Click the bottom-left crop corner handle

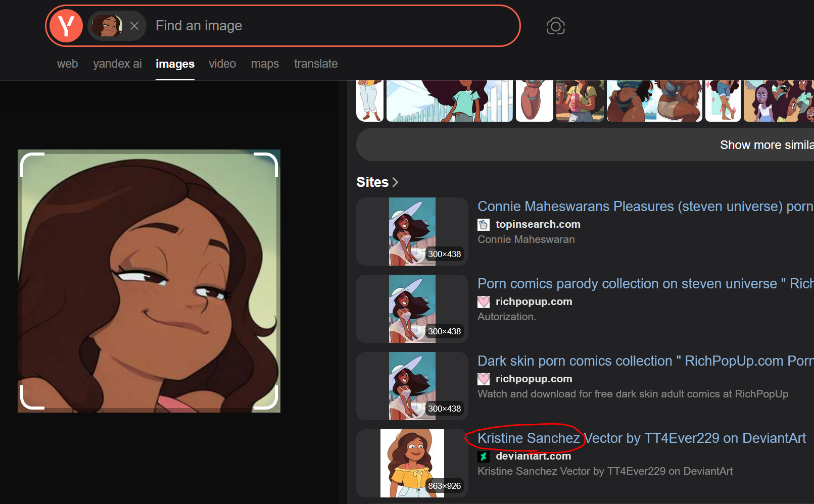tap(31, 398)
